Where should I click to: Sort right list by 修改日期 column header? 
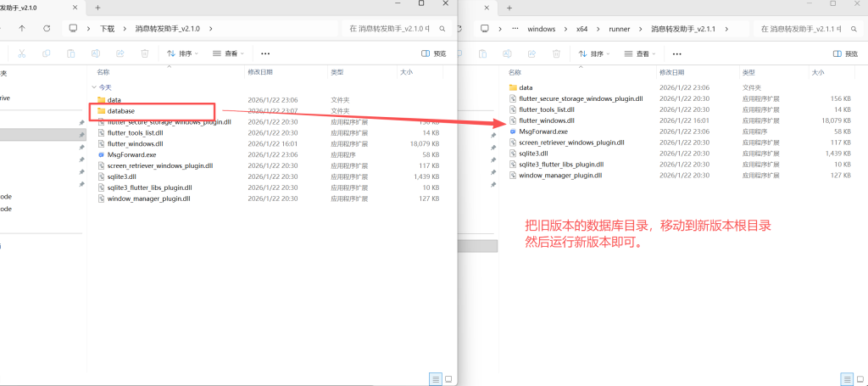pos(671,73)
